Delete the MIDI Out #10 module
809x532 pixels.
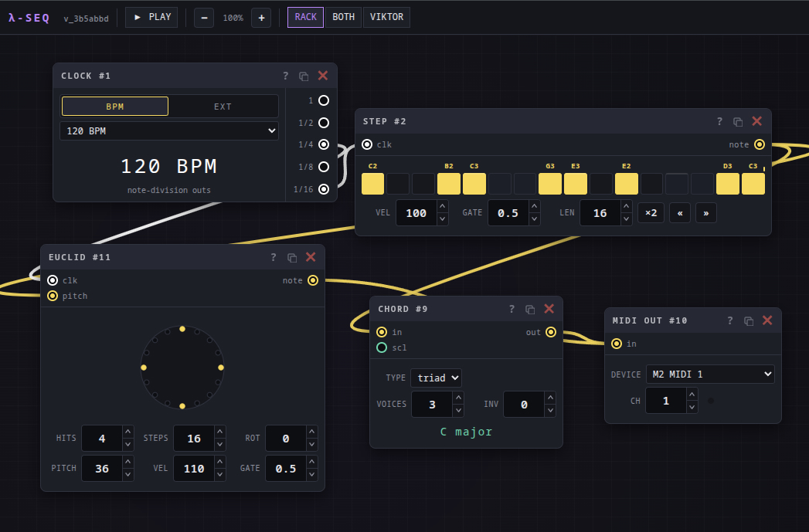click(767, 320)
